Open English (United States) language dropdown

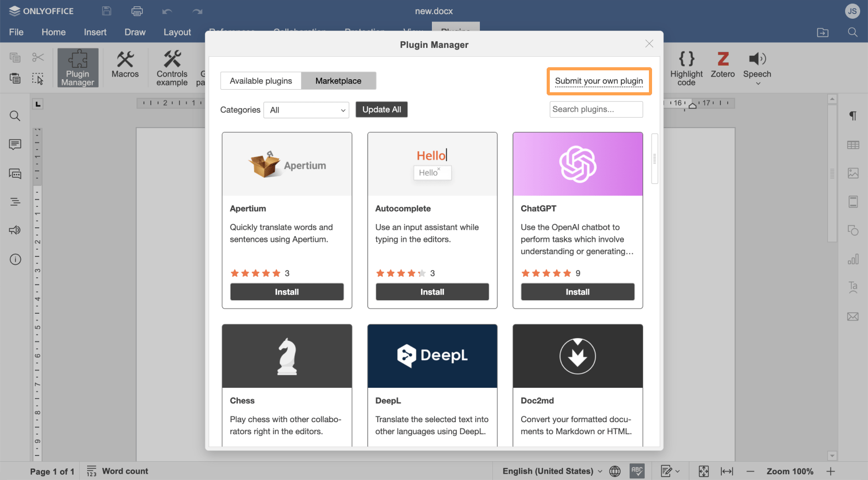[x=552, y=471]
